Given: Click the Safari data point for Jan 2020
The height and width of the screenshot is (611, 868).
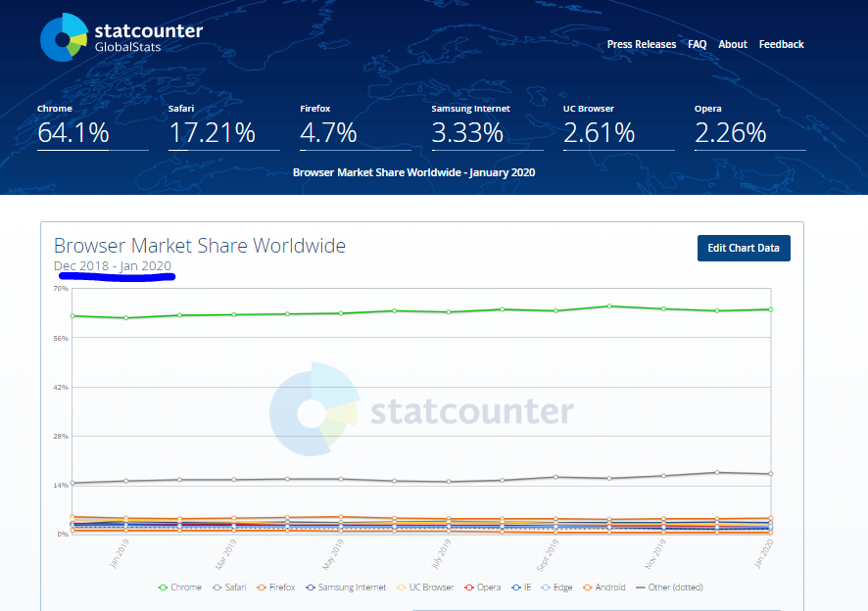Looking at the screenshot, I should (771, 474).
